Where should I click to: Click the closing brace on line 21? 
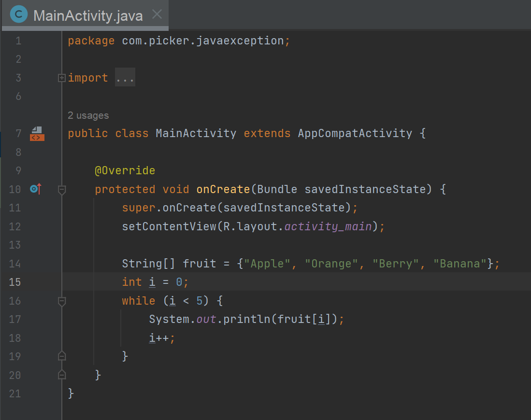[71, 393]
